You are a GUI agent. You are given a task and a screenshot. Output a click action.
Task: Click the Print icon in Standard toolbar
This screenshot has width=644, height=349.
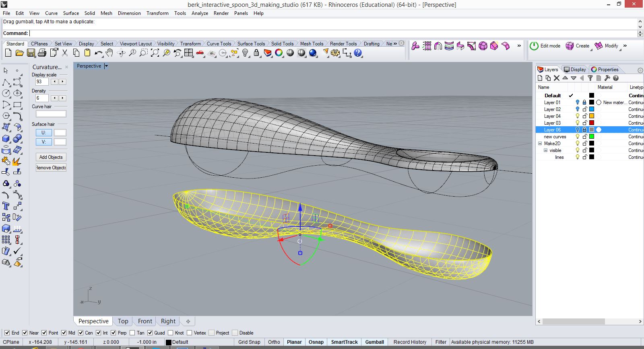[42, 53]
